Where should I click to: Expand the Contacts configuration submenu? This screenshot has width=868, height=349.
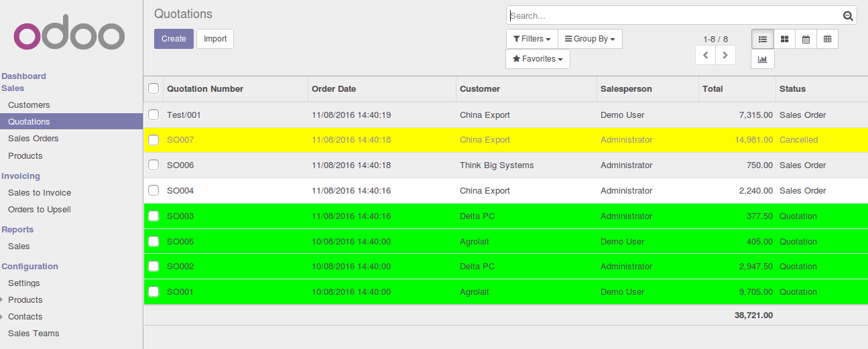click(x=2, y=316)
